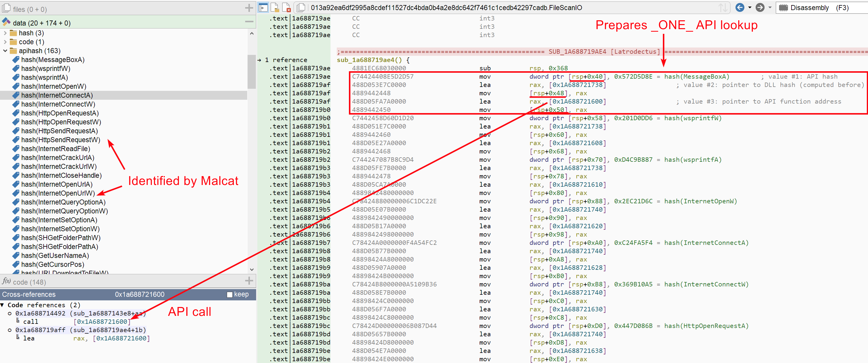
Task: Expand the code (1) folder
Action: point(5,42)
